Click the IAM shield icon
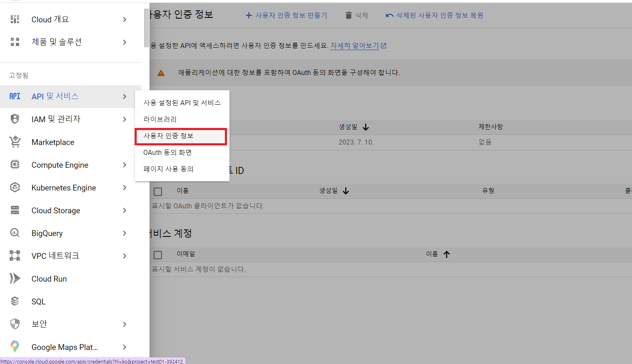Viewport: 632px width, 364px height. 15,119
